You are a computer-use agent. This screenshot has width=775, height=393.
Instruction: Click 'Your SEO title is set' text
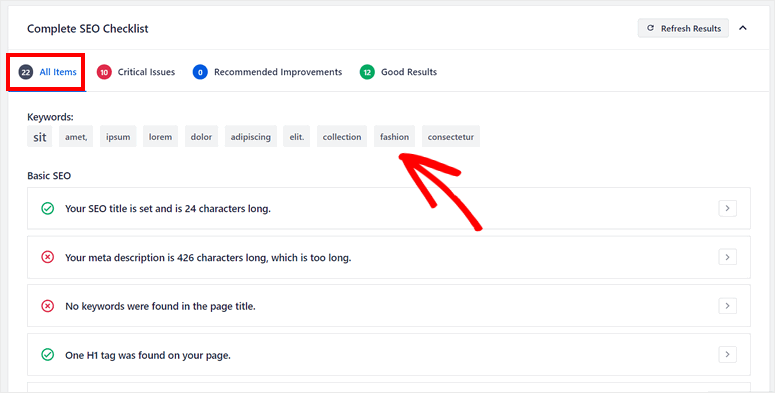pyautogui.click(x=168, y=209)
